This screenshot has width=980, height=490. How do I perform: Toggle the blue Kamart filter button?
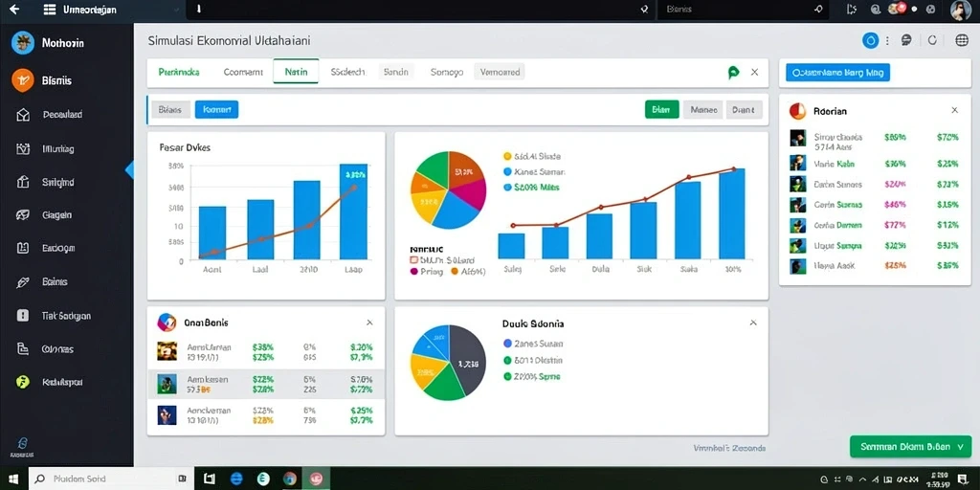216,109
